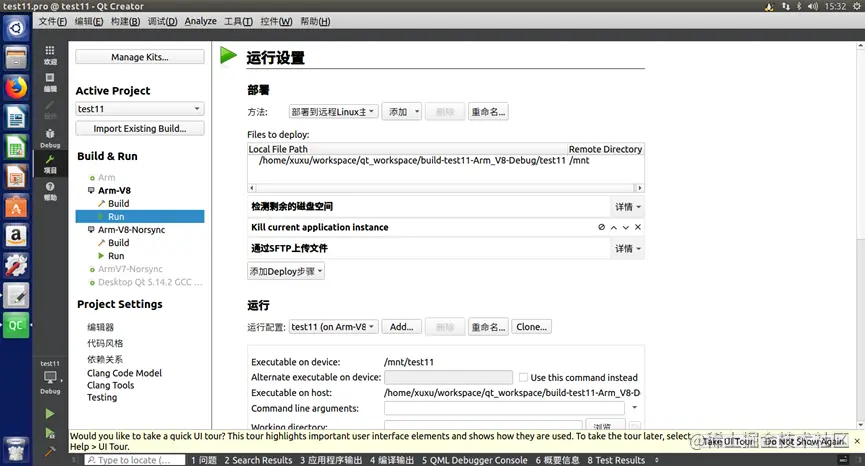Image resolution: width=865 pixels, height=466 pixels.
Task: Open the Welcome (欢迎) mode
Action: (x=50, y=55)
